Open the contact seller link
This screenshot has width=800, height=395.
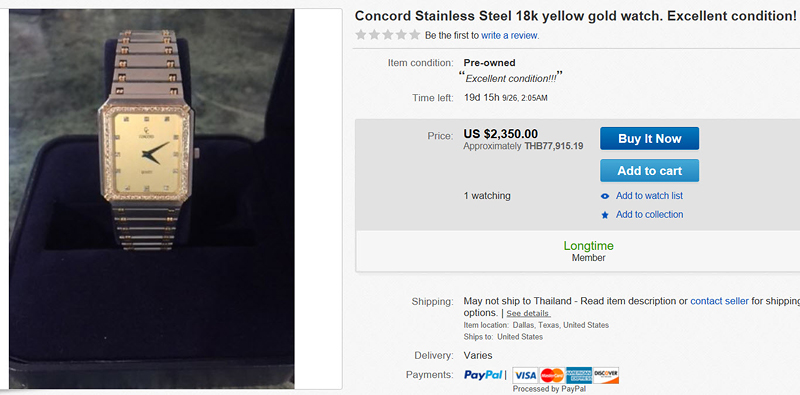pyautogui.click(x=719, y=301)
